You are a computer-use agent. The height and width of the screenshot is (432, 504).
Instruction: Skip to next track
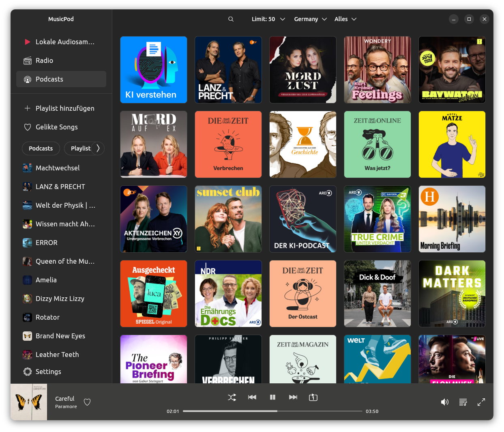point(293,398)
